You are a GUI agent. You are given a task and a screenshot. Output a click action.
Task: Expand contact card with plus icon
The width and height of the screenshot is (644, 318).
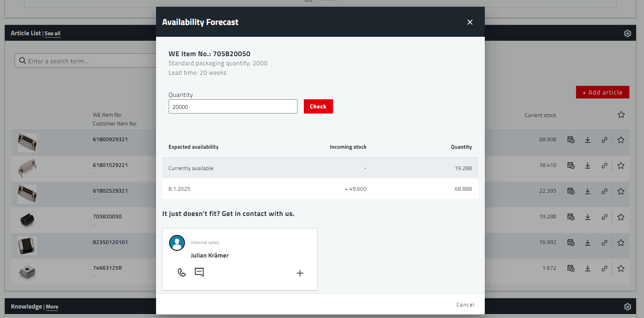300,273
